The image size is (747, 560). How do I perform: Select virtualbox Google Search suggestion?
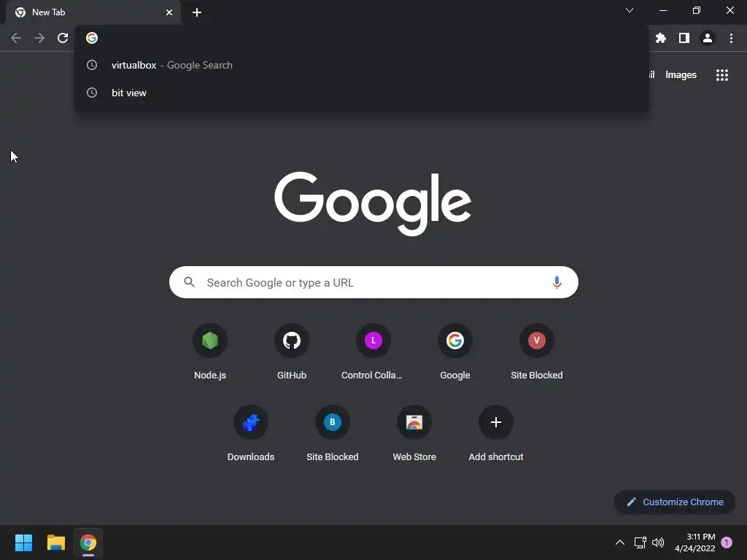click(362, 65)
